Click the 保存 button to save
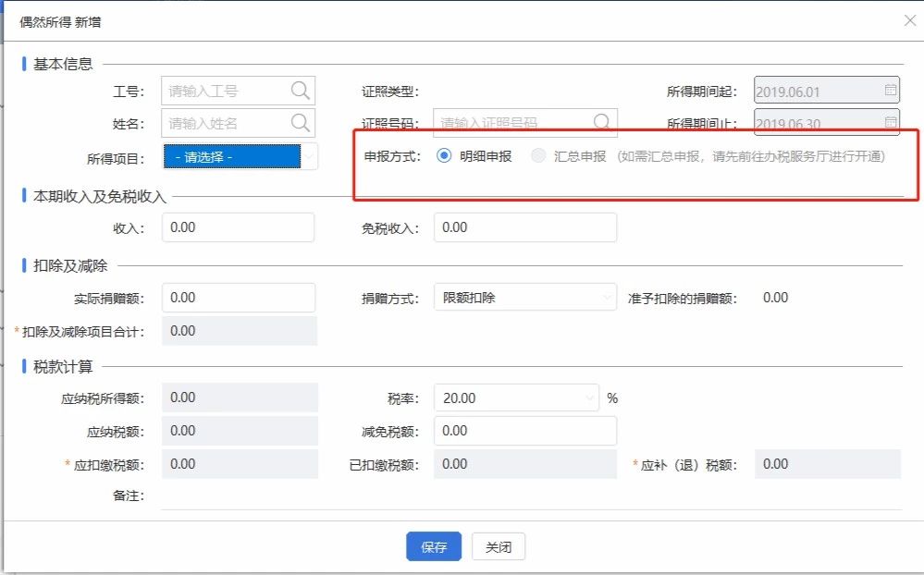The height and width of the screenshot is (575, 924). click(x=433, y=546)
